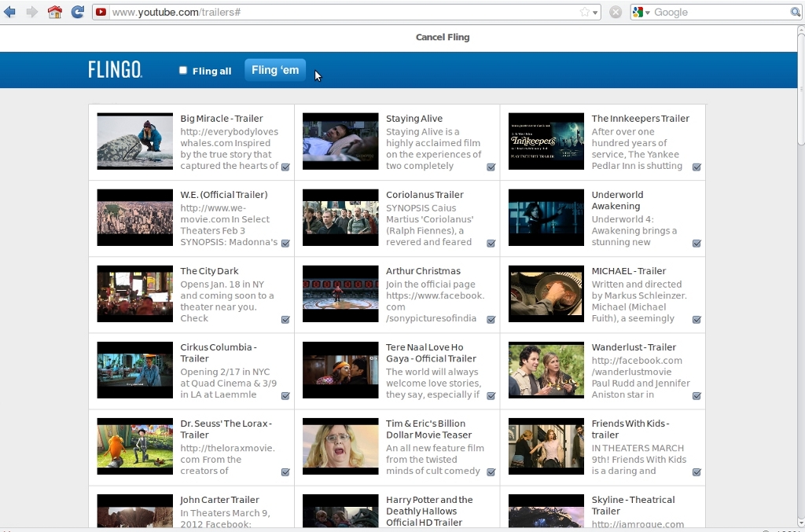Open Coriolanus trailer thumbnail
The height and width of the screenshot is (532, 805).
pos(340,218)
